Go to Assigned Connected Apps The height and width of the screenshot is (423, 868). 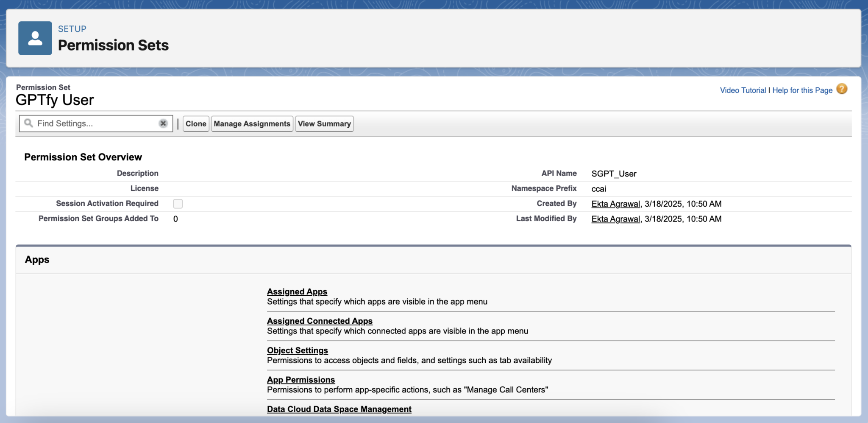(320, 321)
